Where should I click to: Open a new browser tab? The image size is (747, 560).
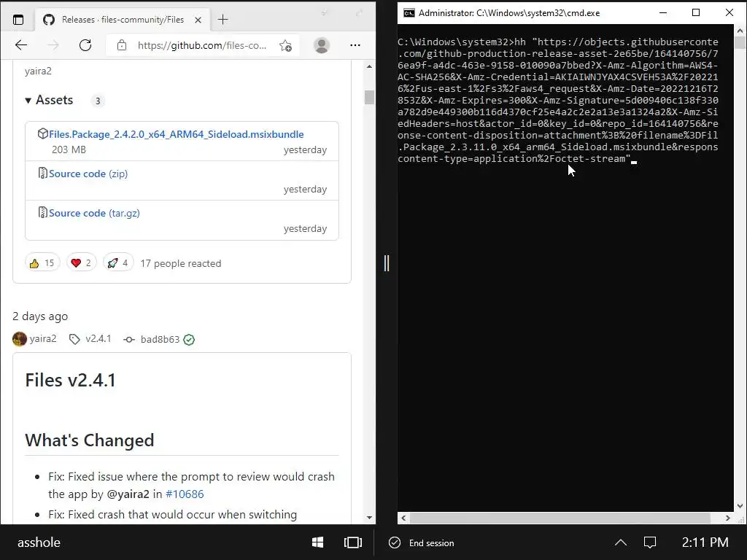222,20
